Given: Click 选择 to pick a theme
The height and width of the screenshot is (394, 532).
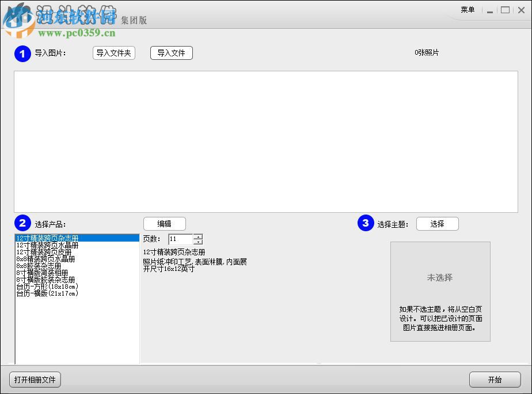Looking at the screenshot, I should point(438,224).
